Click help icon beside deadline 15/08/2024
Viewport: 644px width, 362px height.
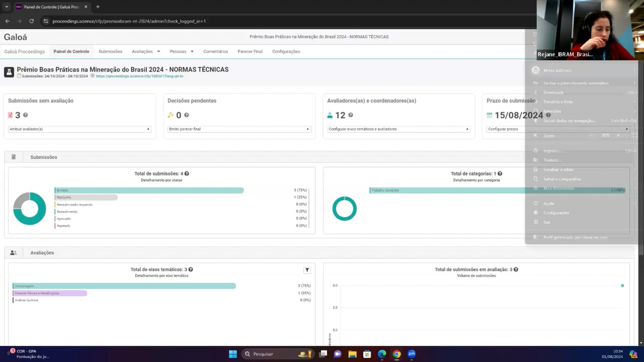548,115
